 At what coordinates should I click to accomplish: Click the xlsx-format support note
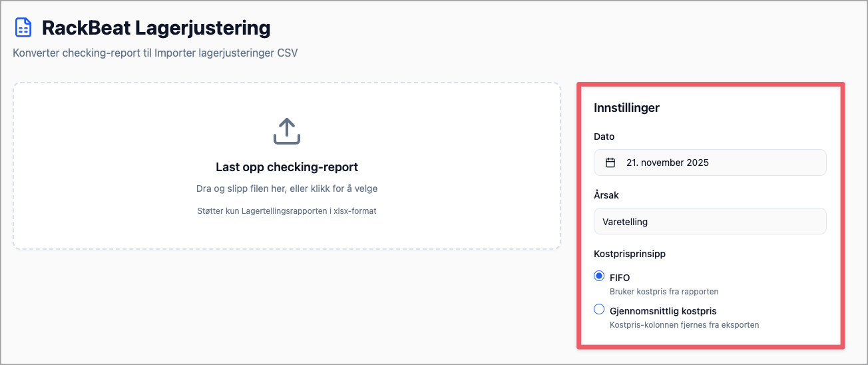tap(287, 211)
